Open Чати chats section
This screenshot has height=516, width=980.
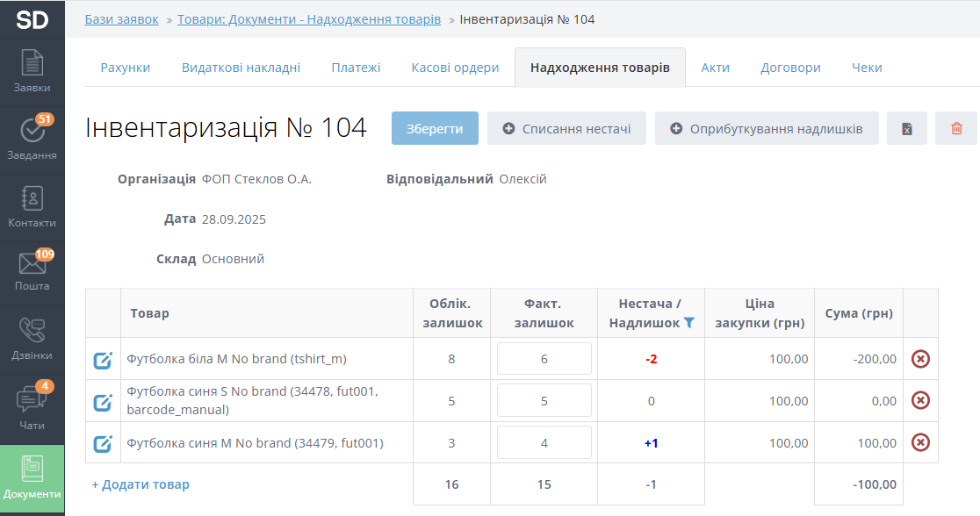pyautogui.click(x=32, y=409)
